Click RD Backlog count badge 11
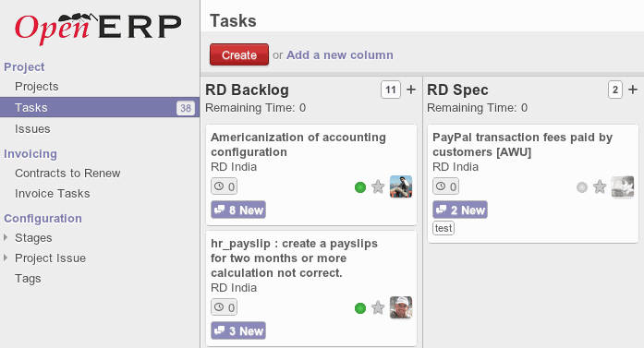The width and height of the screenshot is (644, 348). [x=391, y=90]
